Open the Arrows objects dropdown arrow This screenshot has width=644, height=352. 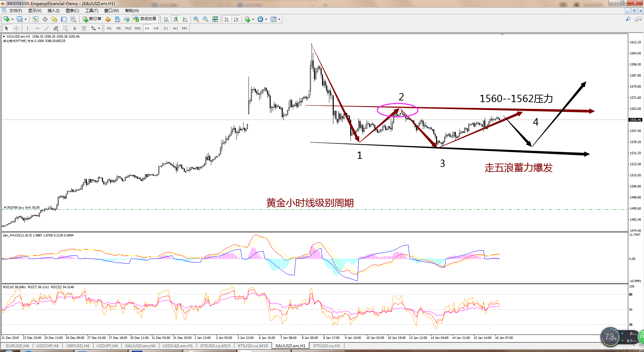99,28
